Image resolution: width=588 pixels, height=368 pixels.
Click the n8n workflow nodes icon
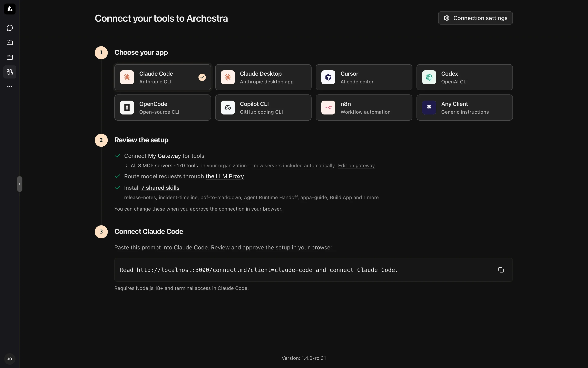pos(328,107)
